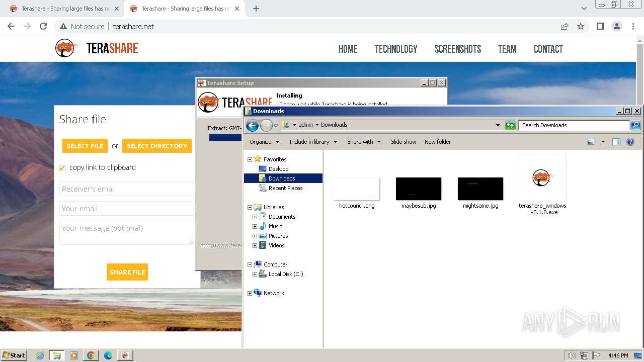Open view options dropdown arrow in Explorer

[603, 142]
